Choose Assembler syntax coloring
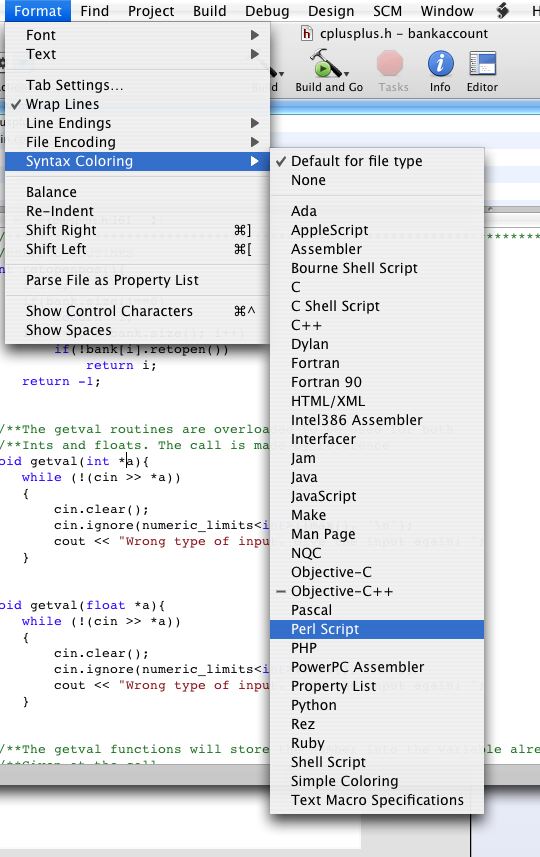The width and height of the screenshot is (540, 857). (x=377, y=249)
